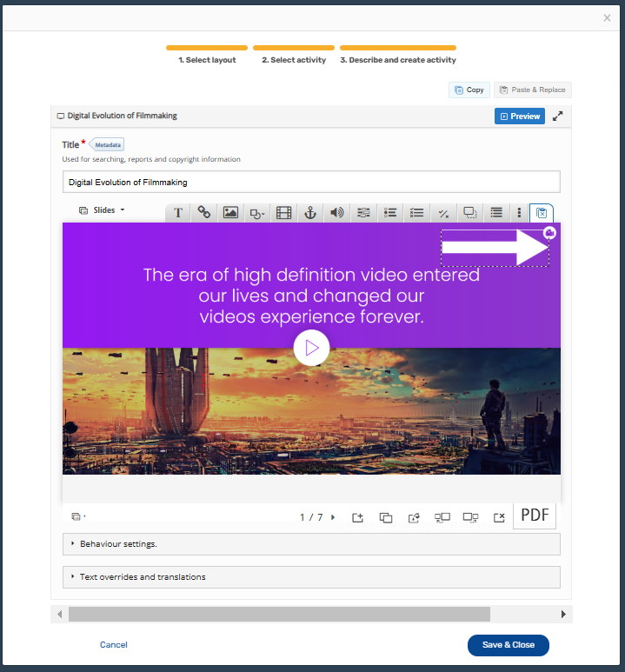Image resolution: width=625 pixels, height=672 pixels.
Task: Add a Summary element
Action: pos(496,213)
